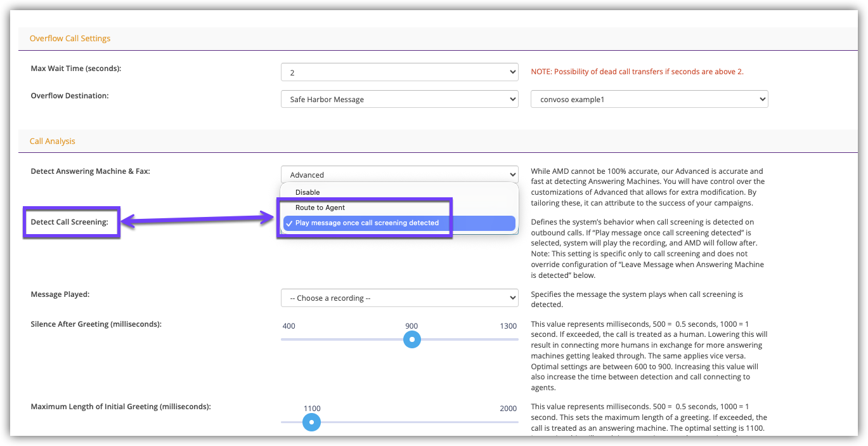The image size is (868, 446).
Task: Pick Play message once call screening detected
Action: pos(367,223)
